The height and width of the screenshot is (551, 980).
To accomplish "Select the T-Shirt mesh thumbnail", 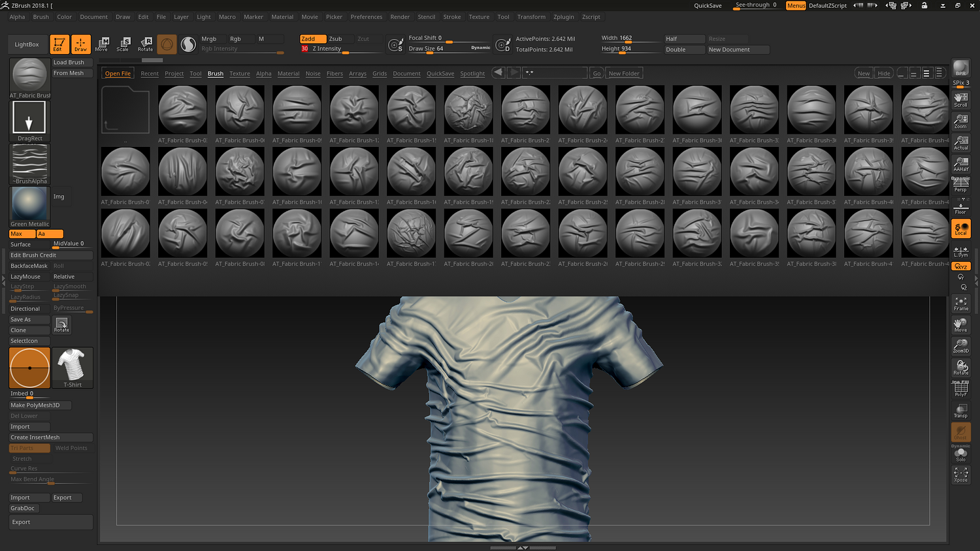I will pyautogui.click(x=73, y=368).
